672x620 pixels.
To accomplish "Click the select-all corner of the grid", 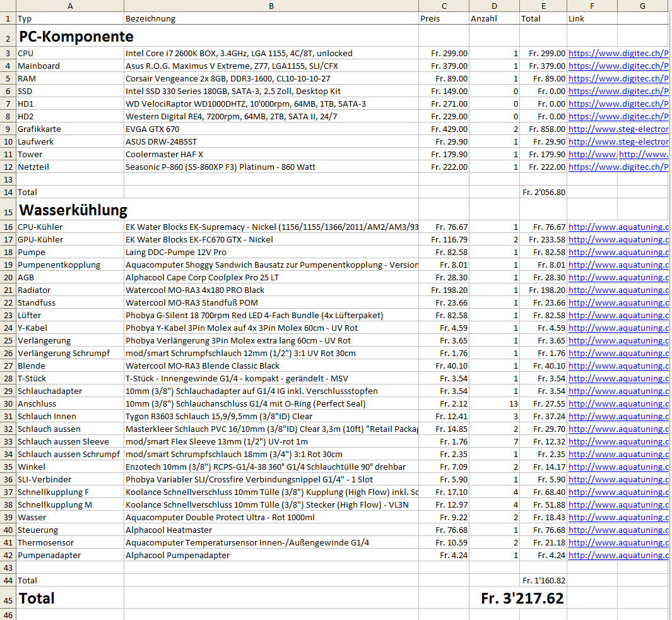I will (8, 6).
